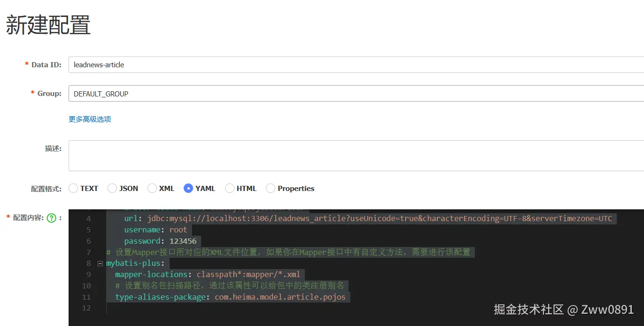Open the 更多高级选项 link
Viewport: 644px width, 326px height.
tap(90, 119)
